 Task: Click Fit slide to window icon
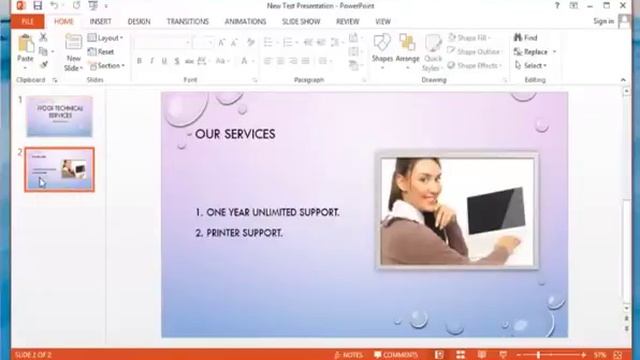pyautogui.click(x=618, y=355)
